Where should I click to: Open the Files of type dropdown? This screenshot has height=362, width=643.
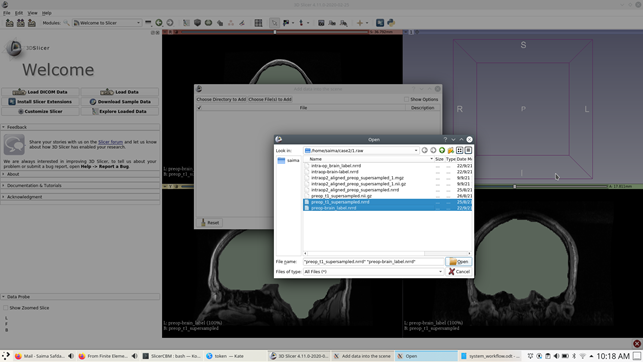coord(440,271)
